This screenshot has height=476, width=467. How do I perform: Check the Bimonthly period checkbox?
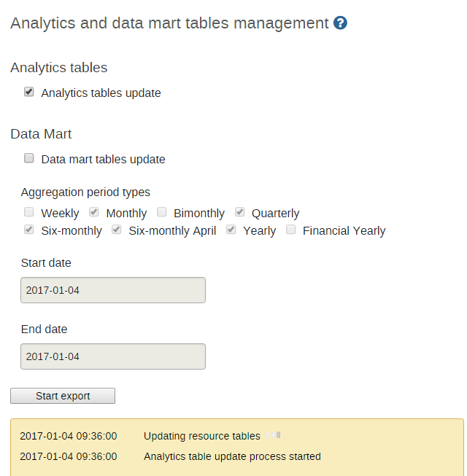tap(161, 213)
